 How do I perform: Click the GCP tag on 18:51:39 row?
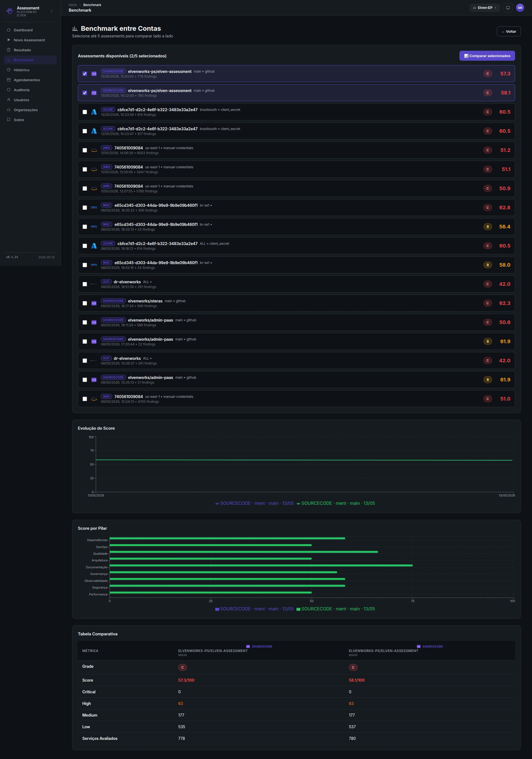pyautogui.click(x=106, y=282)
